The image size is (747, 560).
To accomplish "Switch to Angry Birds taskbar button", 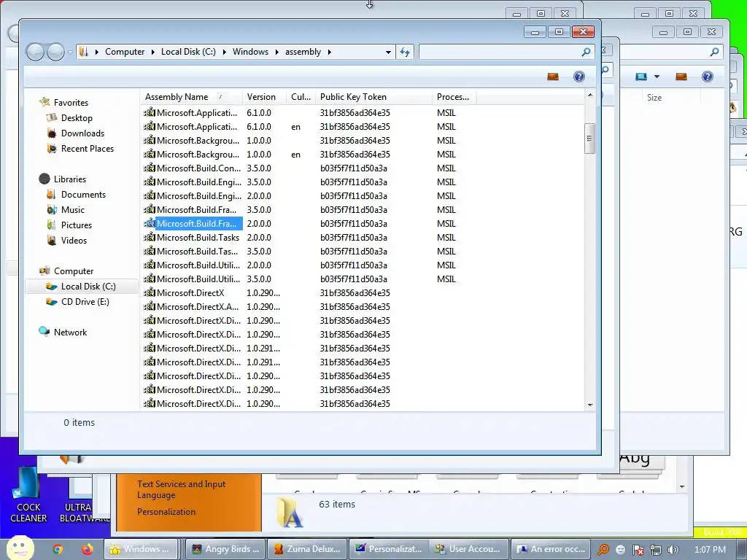I will click(225, 550).
